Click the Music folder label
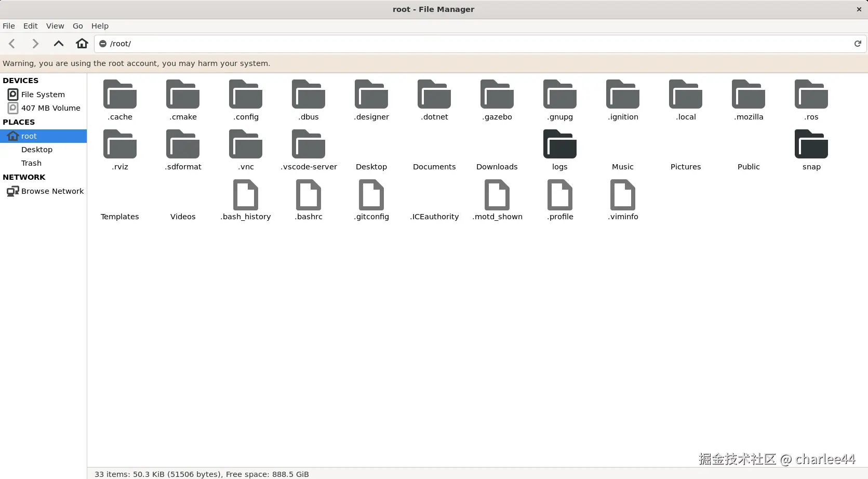The image size is (868, 479). pyautogui.click(x=623, y=167)
